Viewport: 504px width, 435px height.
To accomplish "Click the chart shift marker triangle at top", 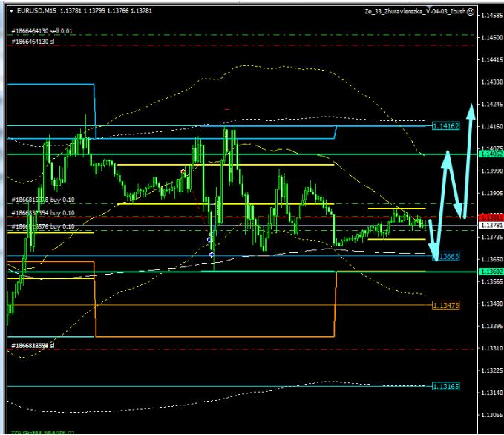I will (x=429, y=7).
